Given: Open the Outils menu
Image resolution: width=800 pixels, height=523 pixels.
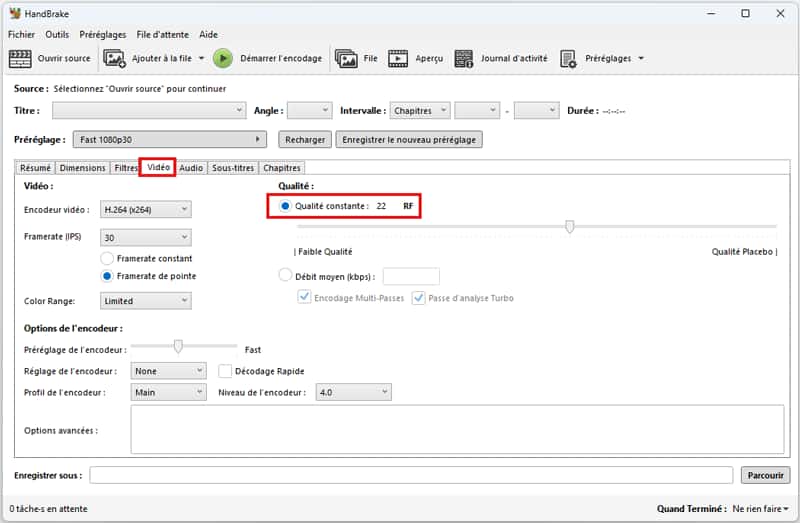Looking at the screenshot, I should pyautogui.click(x=57, y=34).
